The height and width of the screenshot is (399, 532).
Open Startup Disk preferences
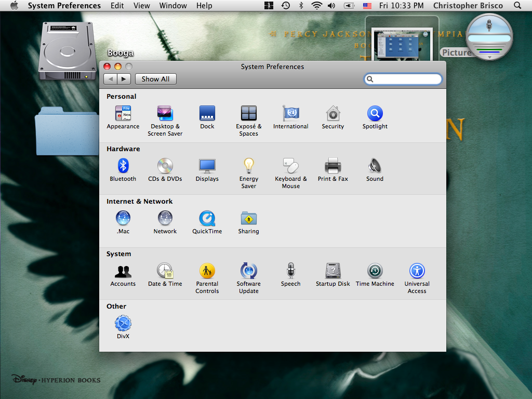coord(332,271)
